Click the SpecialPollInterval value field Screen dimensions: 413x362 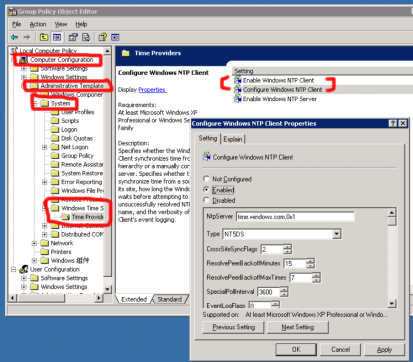[268, 292]
